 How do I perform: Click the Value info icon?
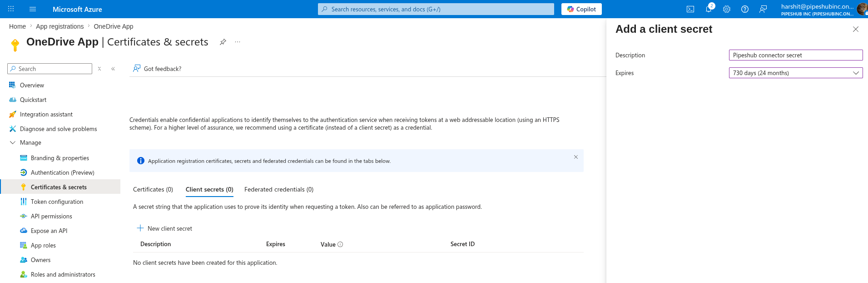[x=340, y=244]
